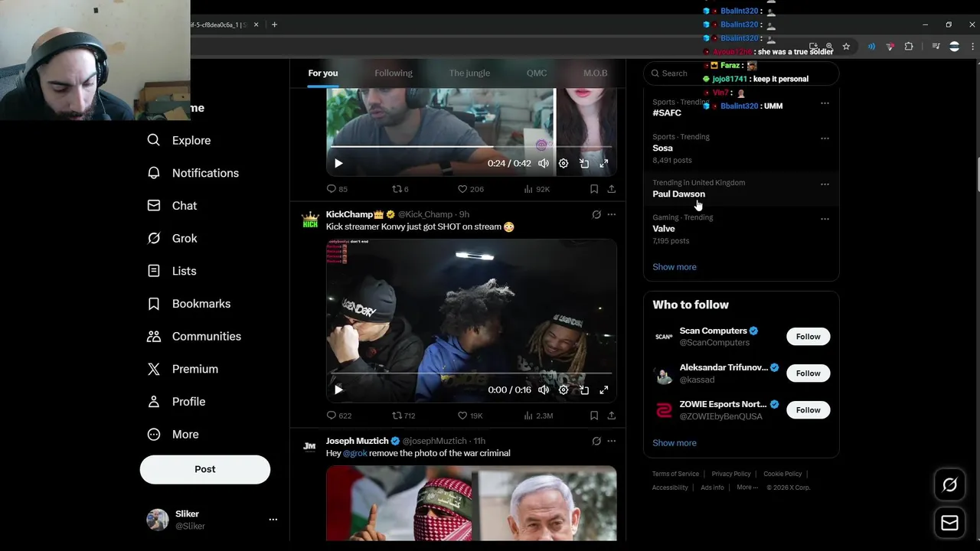This screenshot has height=551, width=980.
Task: Seek in top video progress bar
Action: [x=471, y=146]
